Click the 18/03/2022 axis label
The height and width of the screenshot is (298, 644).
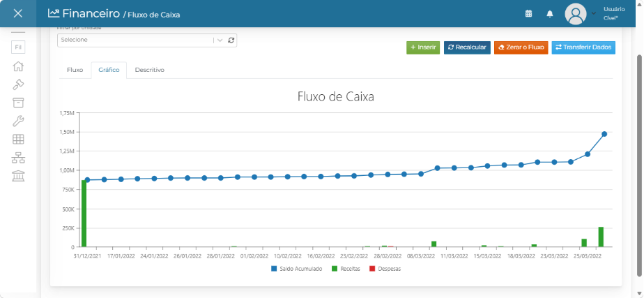(x=521, y=255)
